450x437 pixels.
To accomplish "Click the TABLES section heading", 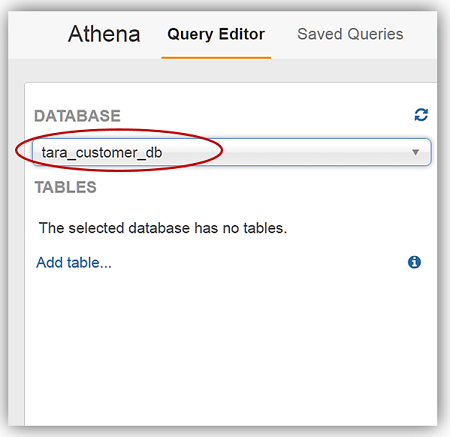I will coord(66,187).
